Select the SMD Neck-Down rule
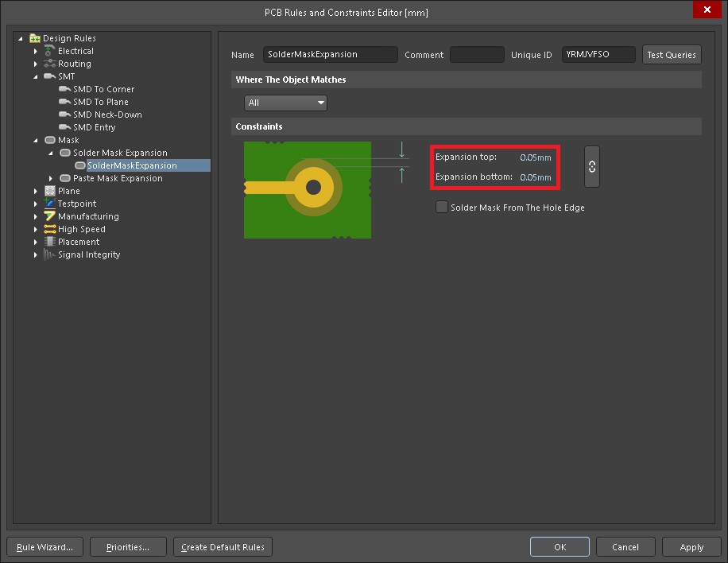 [107, 115]
